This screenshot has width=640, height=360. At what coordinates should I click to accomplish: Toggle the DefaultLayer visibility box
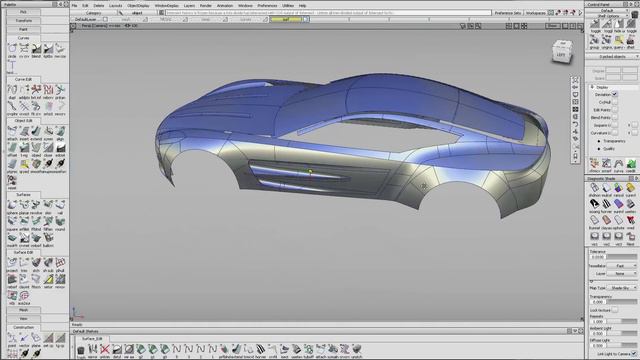105,19
